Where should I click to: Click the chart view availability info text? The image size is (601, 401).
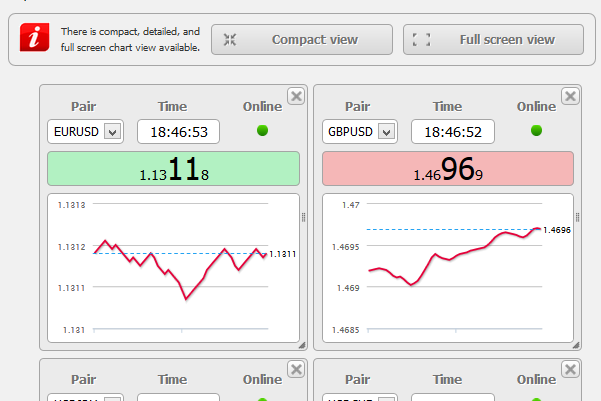pos(130,39)
